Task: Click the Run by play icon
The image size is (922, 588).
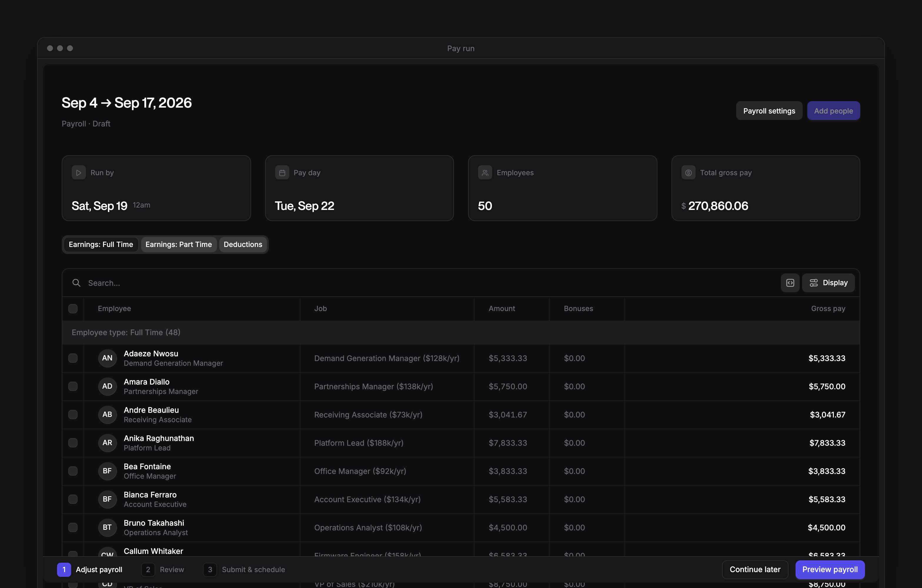Action: tap(78, 173)
